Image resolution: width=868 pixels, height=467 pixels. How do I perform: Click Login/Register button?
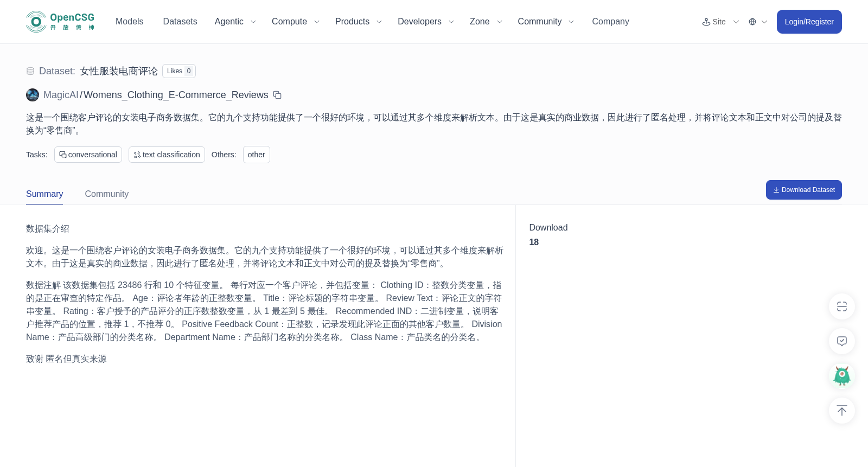[x=809, y=22]
